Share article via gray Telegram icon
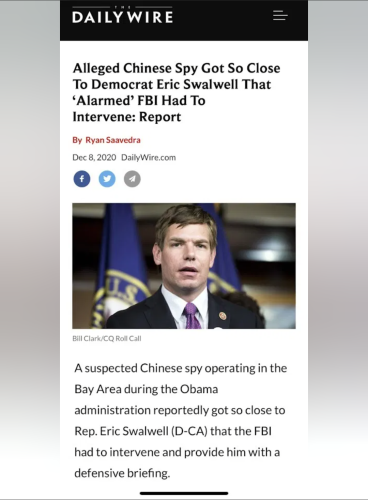 coord(132,179)
